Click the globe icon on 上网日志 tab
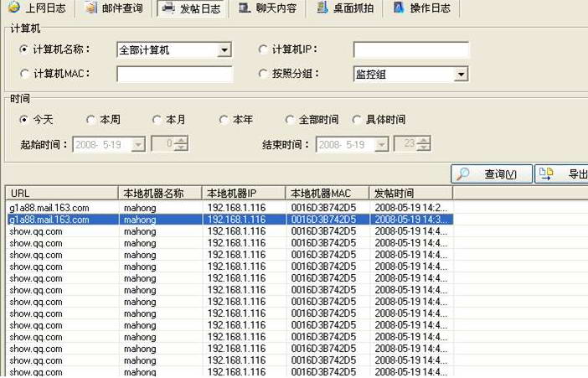The image size is (588, 378). [x=14, y=7]
